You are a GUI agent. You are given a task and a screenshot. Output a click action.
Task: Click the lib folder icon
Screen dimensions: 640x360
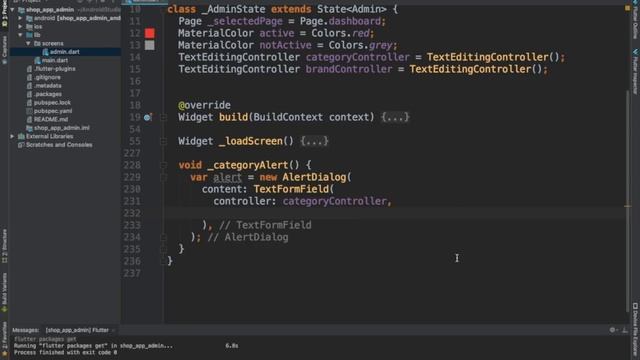(x=29, y=35)
